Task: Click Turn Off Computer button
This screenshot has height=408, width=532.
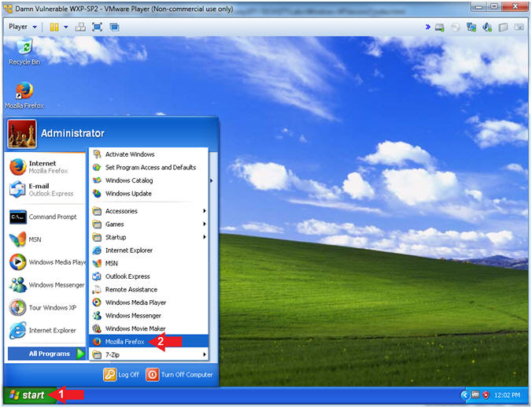Action: point(179,375)
